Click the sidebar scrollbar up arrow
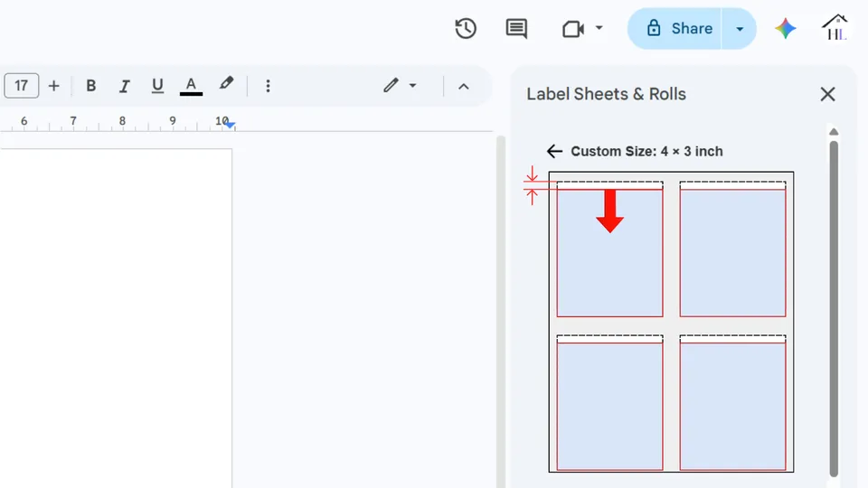This screenshot has height=488, width=868. (x=834, y=132)
